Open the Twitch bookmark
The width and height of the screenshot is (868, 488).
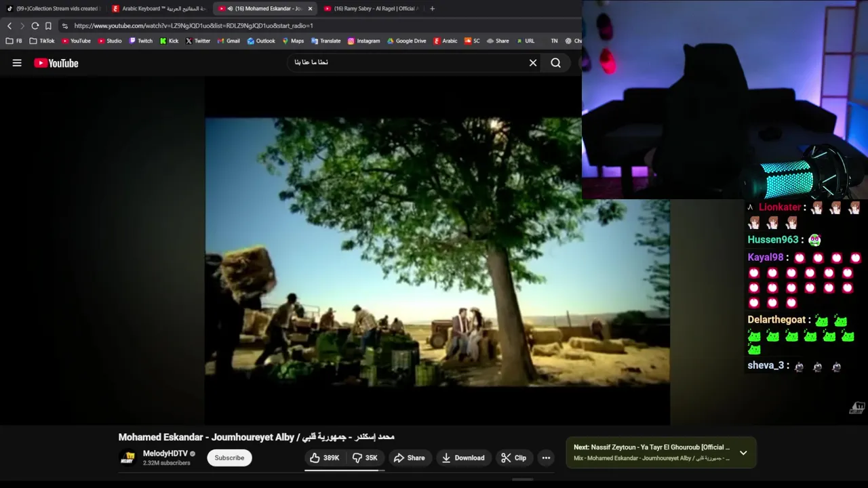141,41
